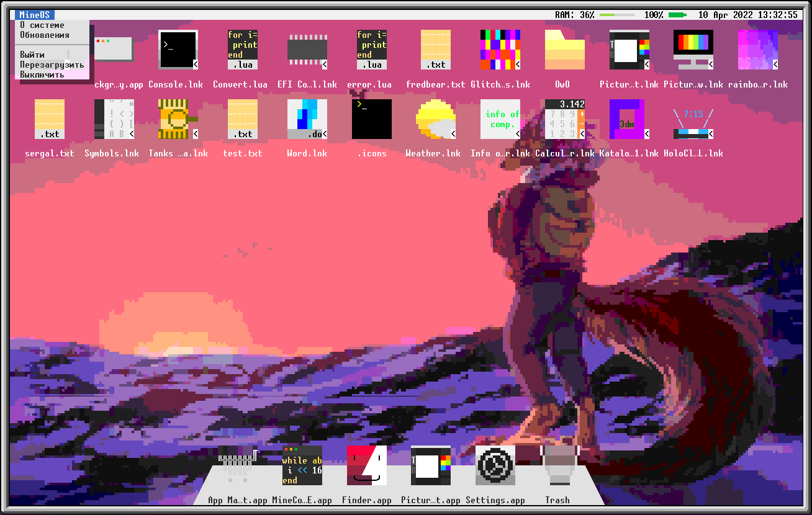This screenshot has height=515, width=812.
Task: Open the .icons terminal-style folder
Action: [372, 119]
